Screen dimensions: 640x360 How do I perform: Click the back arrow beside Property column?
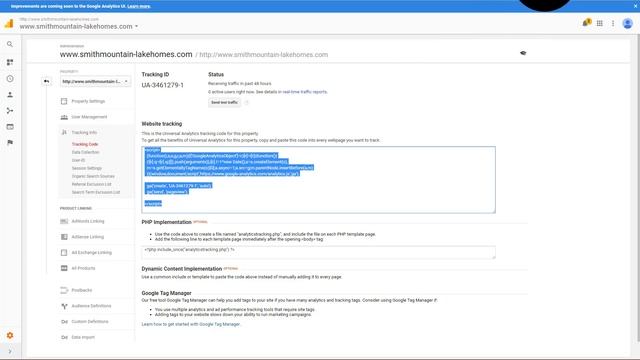tap(47, 81)
